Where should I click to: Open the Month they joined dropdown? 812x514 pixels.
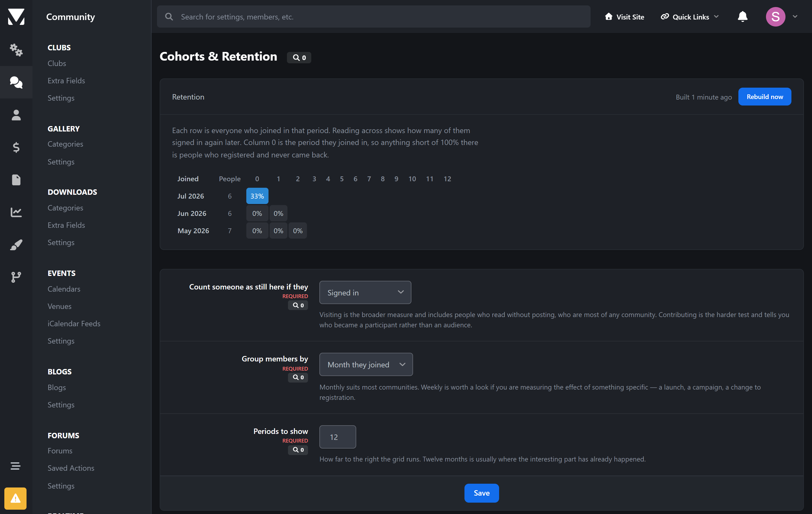[366, 365]
